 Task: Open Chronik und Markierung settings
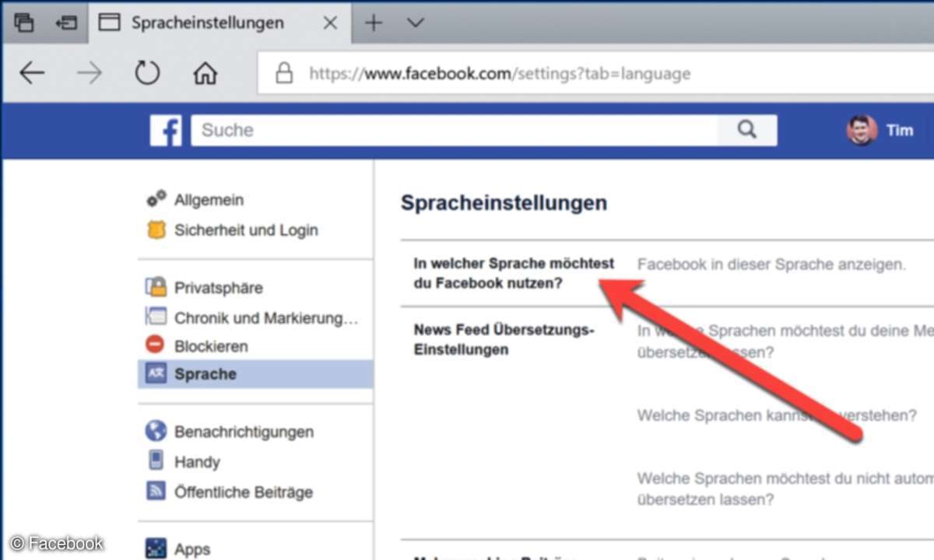(266, 317)
